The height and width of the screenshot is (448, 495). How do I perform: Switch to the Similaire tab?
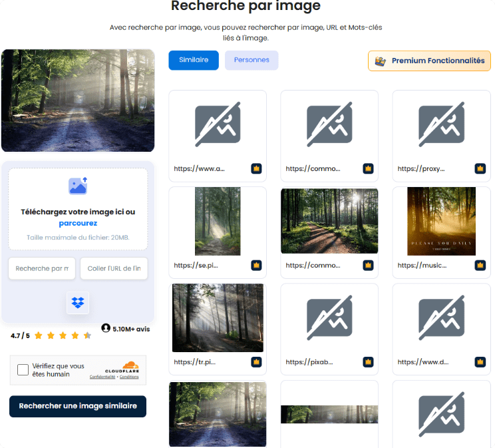click(x=194, y=60)
